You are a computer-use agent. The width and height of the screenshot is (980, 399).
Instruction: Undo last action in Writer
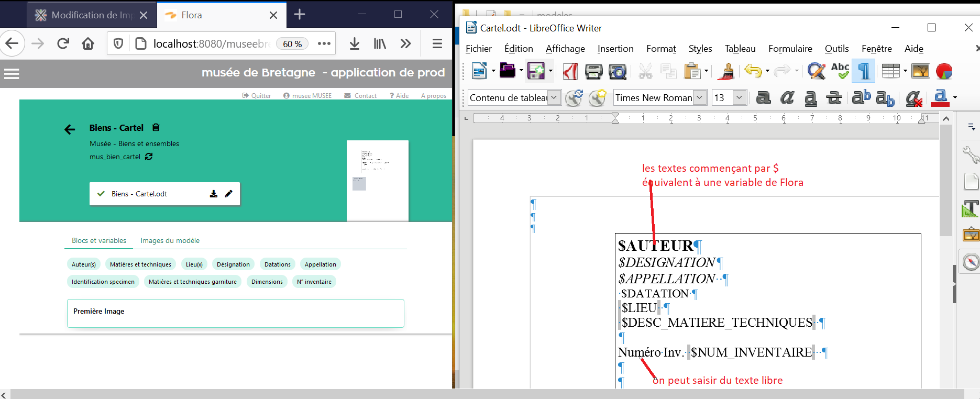(x=753, y=71)
